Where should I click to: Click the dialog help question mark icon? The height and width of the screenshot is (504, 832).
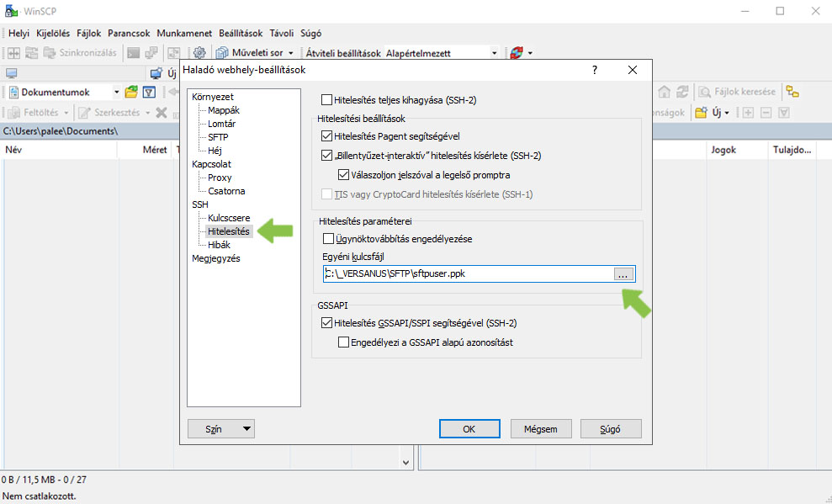[595, 70]
